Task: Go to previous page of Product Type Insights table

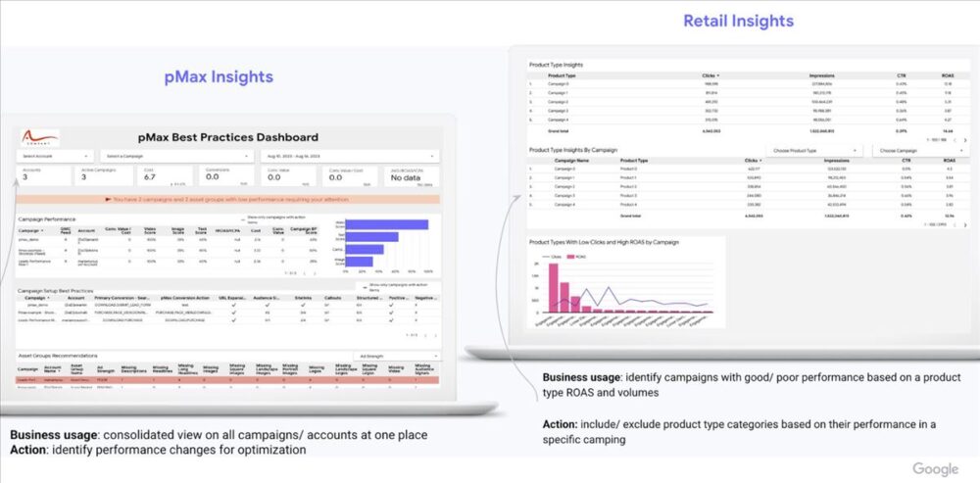Action: [955, 140]
